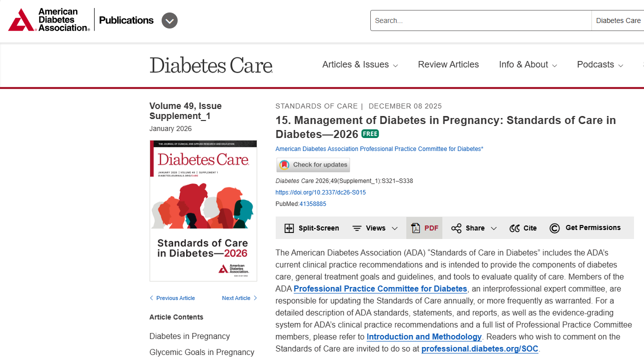Screen dimensions: 644x363
Task: Expand the Articles & Issues menu
Action: (360, 64)
